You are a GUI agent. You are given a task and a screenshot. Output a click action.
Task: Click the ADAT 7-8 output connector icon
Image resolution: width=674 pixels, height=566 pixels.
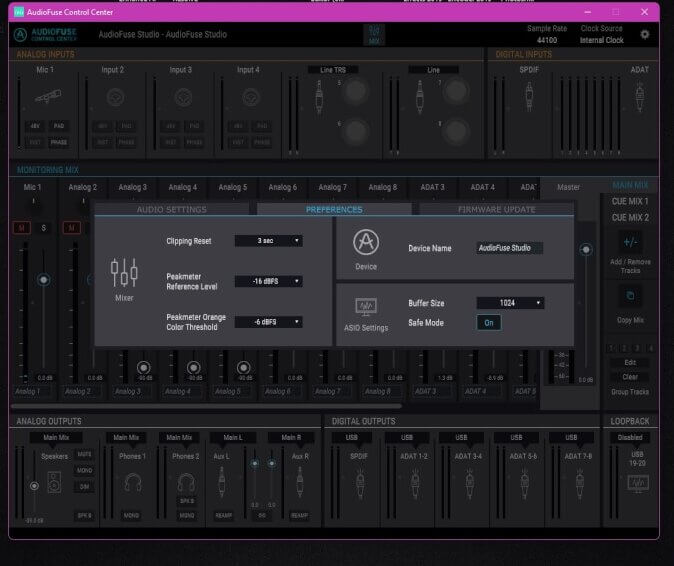pyautogui.click(x=579, y=483)
